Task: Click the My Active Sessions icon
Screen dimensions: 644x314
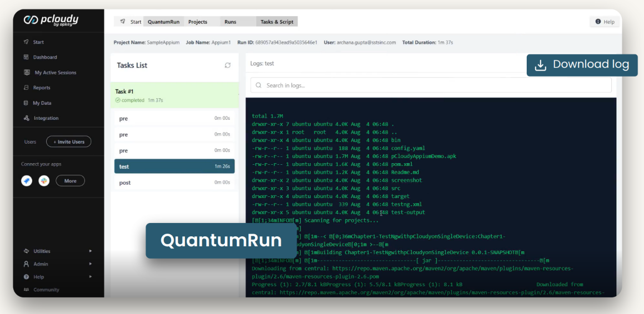Action: pyautogui.click(x=27, y=73)
